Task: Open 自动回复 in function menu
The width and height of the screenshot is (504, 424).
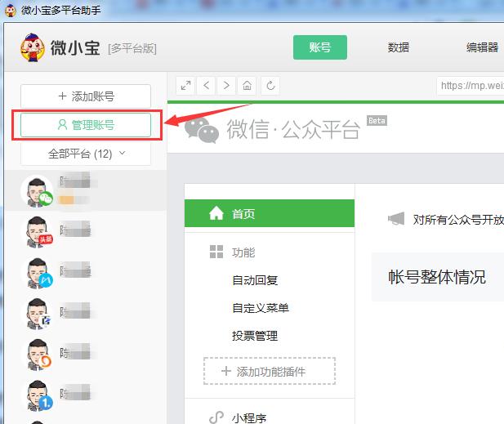Action: click(255, 280)
